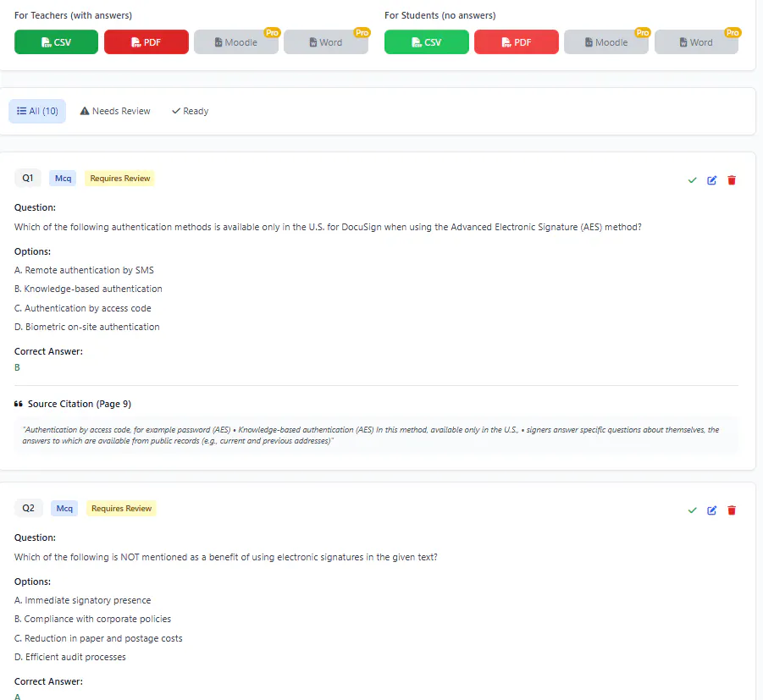The image size is (763, 700).
Task: Approve question Q1 with the green checkmark
Action: click(692, 180)
